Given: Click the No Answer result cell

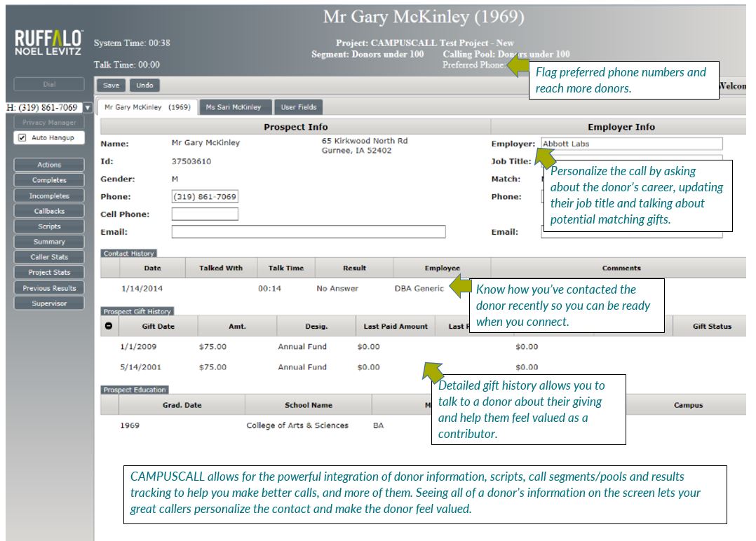Looking at the screenshot, I should 337,289.
